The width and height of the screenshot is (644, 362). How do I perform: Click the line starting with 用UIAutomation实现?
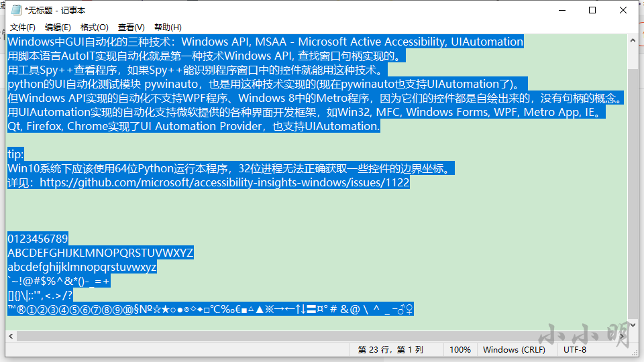(x=307, y=112)
